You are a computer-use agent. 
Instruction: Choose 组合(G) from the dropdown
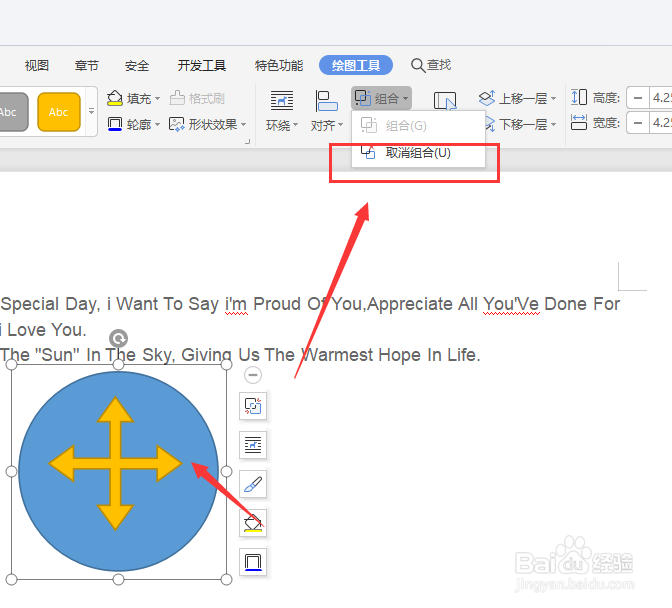click(x=418, y=126)
